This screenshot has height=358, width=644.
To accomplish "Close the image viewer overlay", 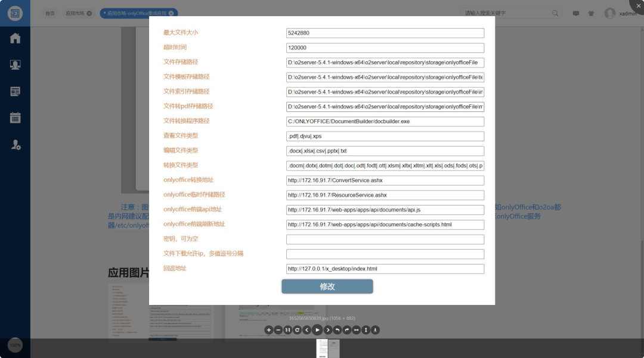I will point(638,6).
